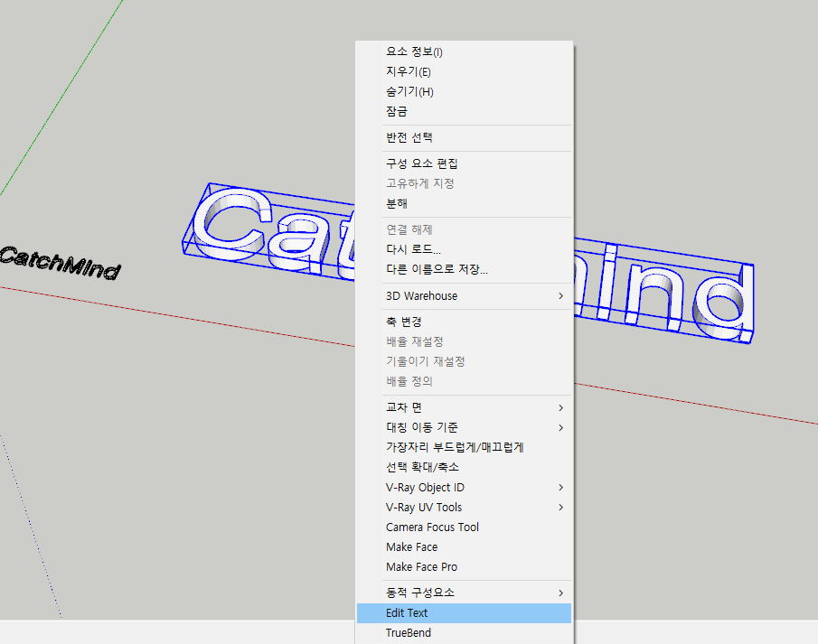Select 숨기기(H) to hide the component
The image size is (818, 644).
click(x=464, y=91)
